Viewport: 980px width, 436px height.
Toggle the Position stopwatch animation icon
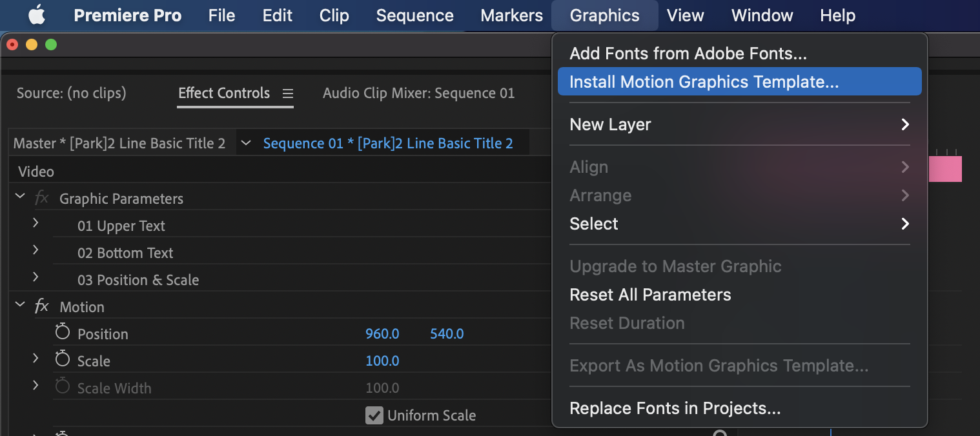[x=62, y=333]
